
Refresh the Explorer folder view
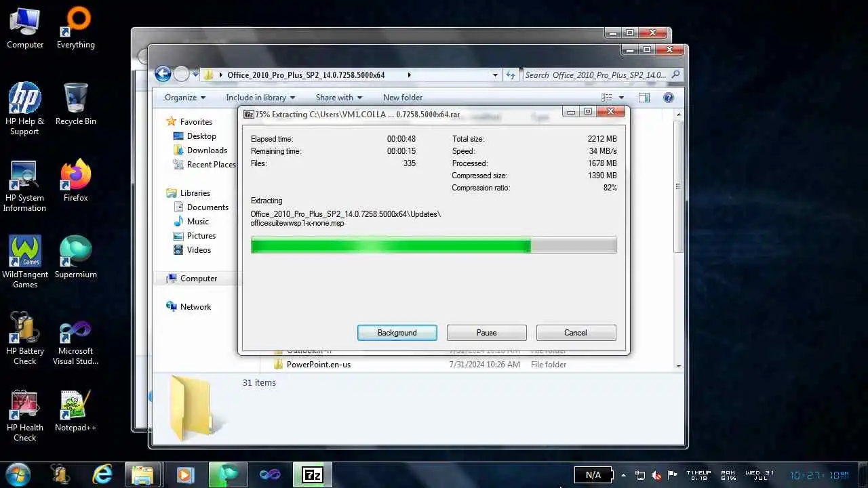pyautogui.click(x=511, y=75)
